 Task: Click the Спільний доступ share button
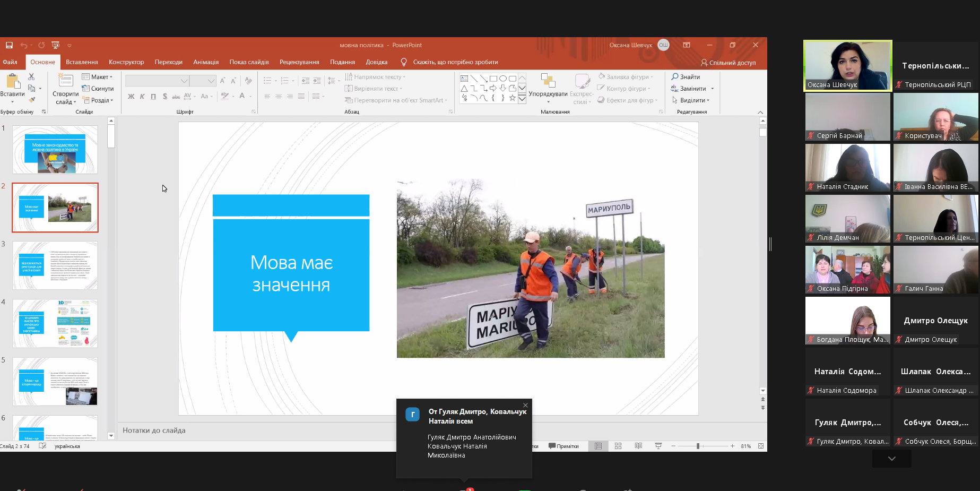point(729,63)
